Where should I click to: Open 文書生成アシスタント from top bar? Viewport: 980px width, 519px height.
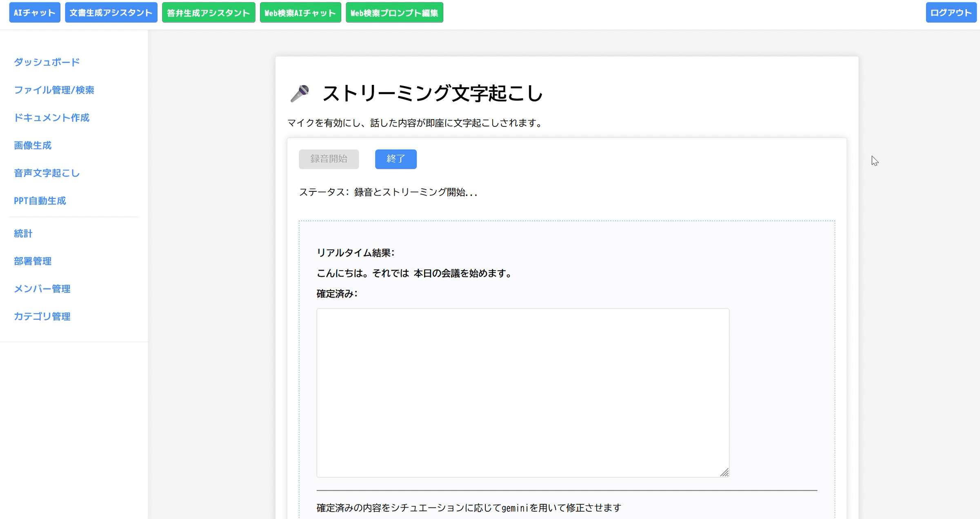pos(111,13)
